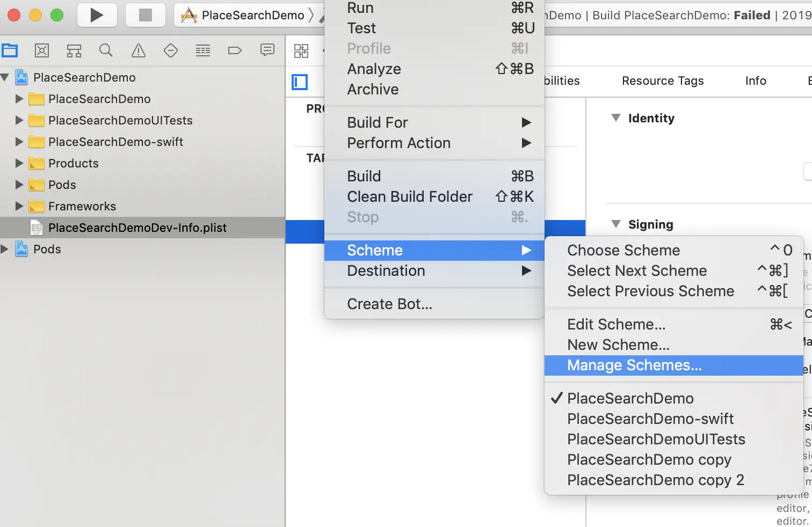Open the Source Control navigator
Viewport: 812px width, 527px height.
point(42,50)
